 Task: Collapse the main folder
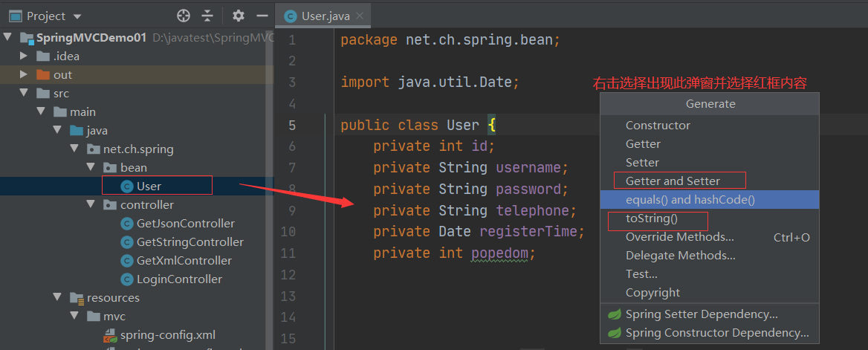coord(40,112)
